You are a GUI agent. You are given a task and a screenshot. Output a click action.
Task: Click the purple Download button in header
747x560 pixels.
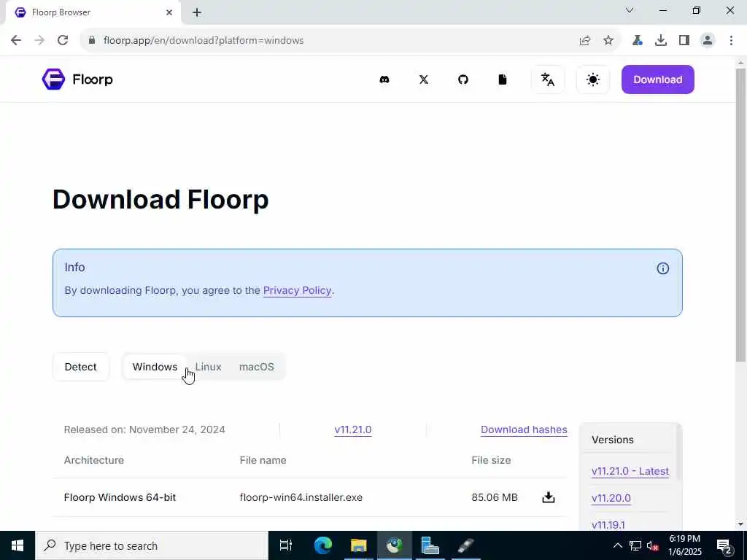pos(657,79)
